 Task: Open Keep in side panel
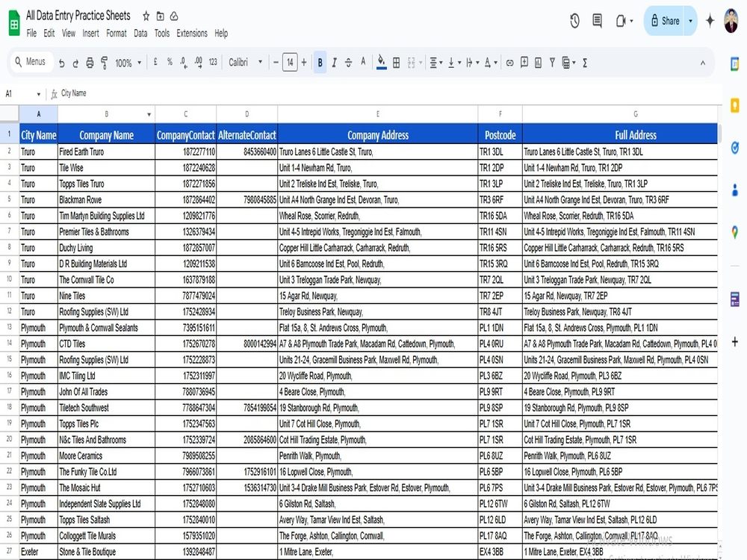734,105
